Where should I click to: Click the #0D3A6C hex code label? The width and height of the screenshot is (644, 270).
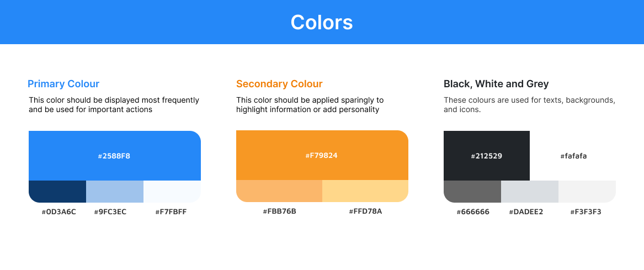[x=58, y=211]
